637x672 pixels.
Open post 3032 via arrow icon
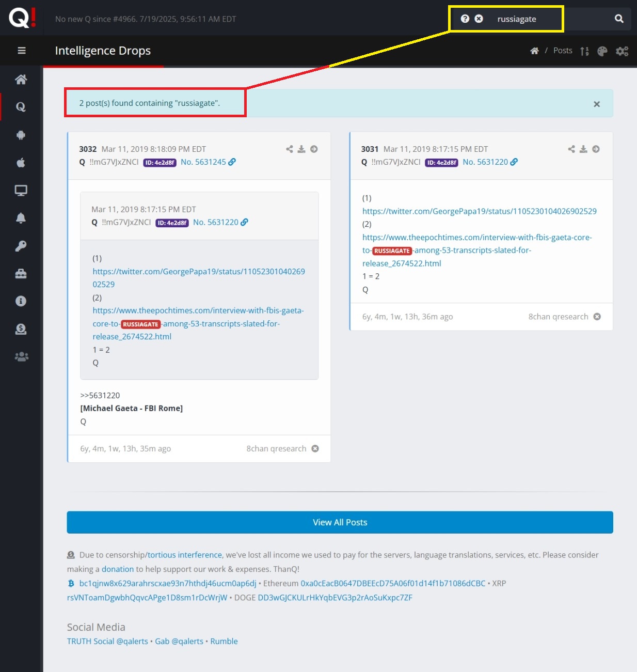tap(314, 149)
